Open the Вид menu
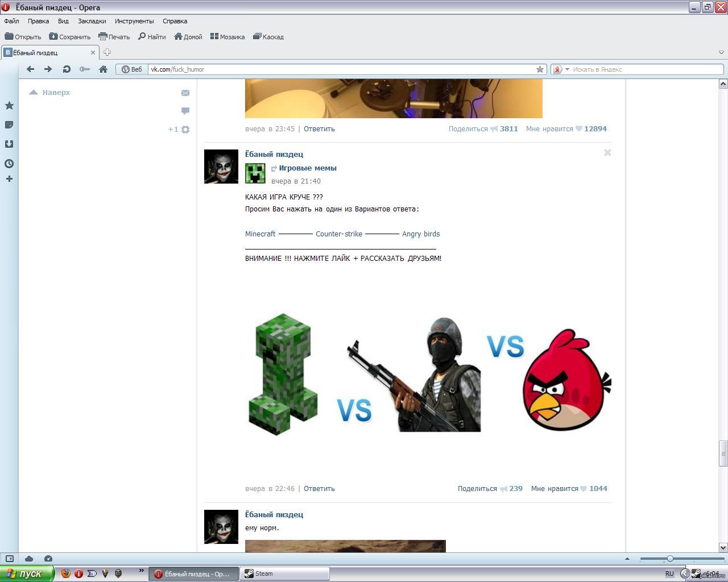728x582 pixels. (63, 21)
